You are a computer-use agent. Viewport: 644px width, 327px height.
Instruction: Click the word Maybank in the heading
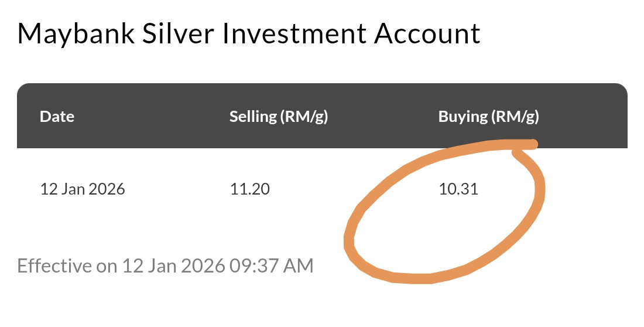[76, 34]
